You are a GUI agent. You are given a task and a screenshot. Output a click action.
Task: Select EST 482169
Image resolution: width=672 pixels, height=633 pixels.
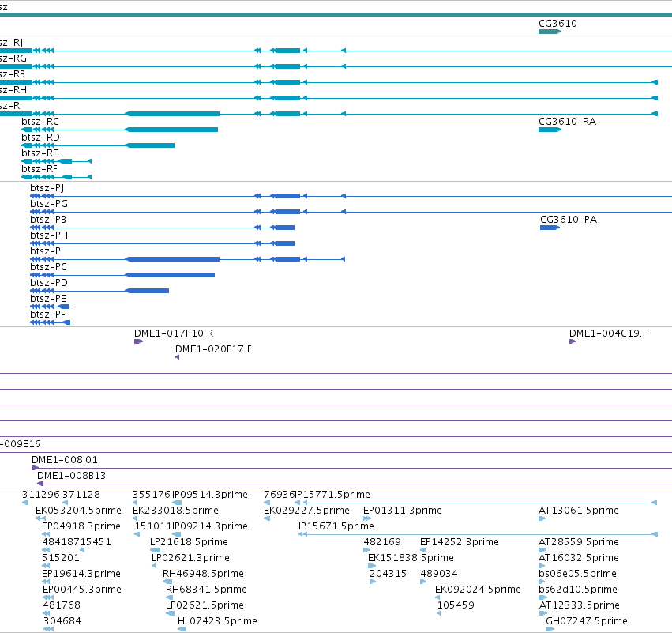tap(382, 542)
